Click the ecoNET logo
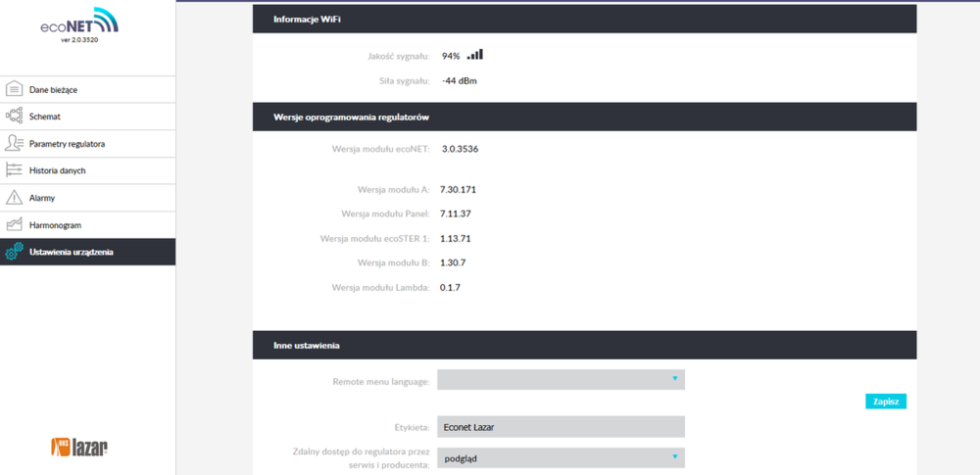The image size is (980, 475). [78, 24]
